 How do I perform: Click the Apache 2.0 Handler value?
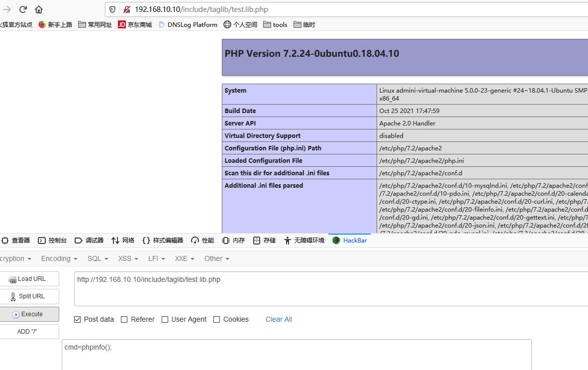click(x=407, y=123)
